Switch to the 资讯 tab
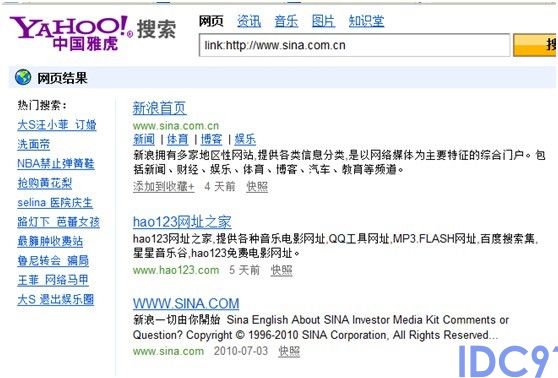Image resolution: width=558 pixels, height=378 pixels. (x=249, y=21)
